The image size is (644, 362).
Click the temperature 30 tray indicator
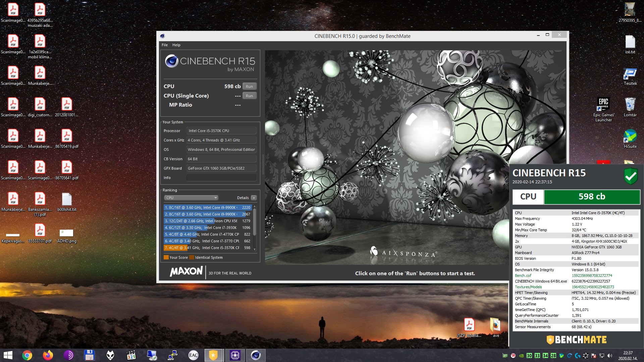pyautogui.click(x=529, y=356)
